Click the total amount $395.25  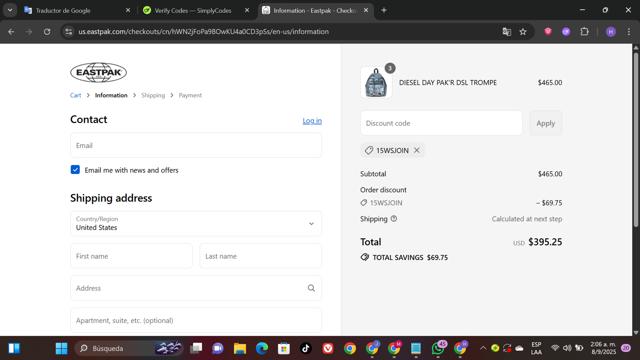point(545,242)
